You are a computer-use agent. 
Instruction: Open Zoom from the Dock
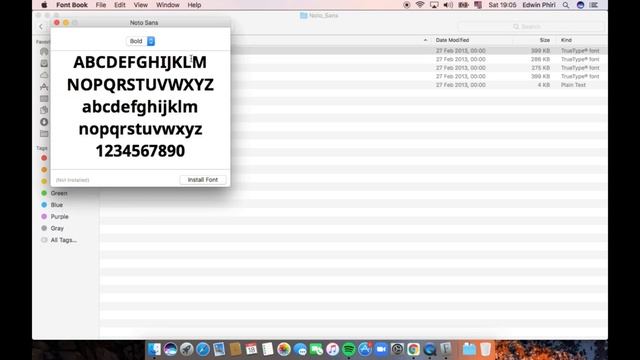[381, 349]
